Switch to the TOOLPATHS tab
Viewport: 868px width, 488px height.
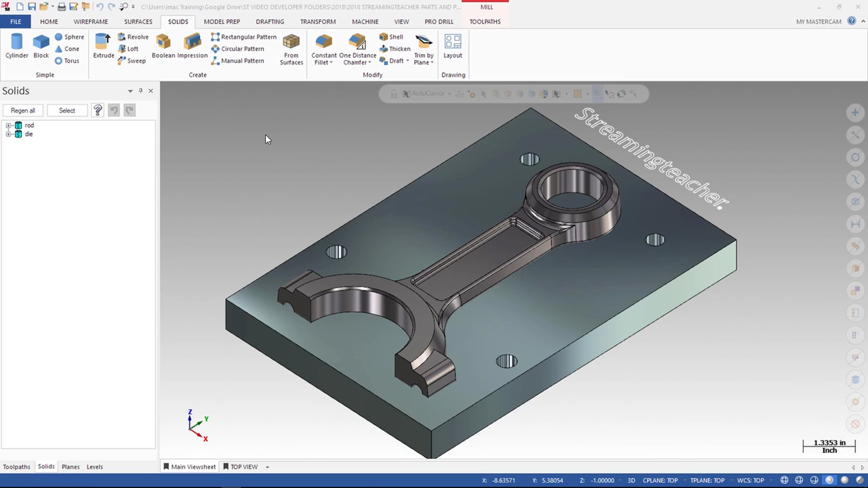pyautogui.click(x=485, y=21)
